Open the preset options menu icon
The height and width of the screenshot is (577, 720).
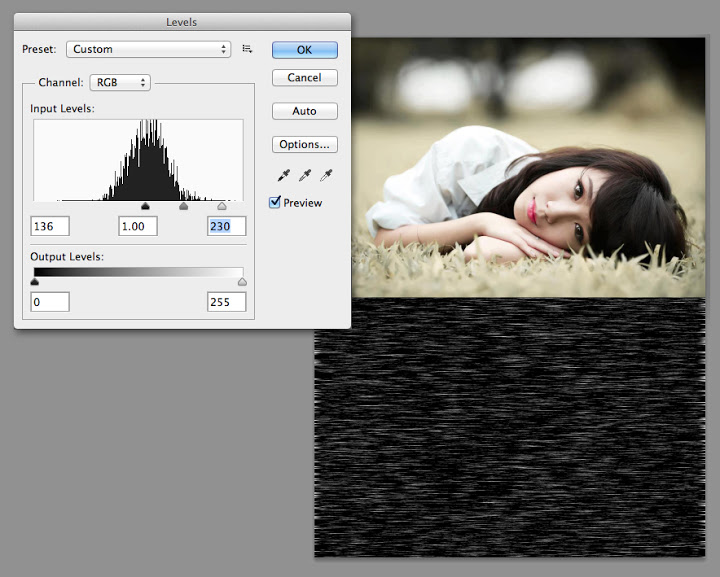click(x=247, y=49)
